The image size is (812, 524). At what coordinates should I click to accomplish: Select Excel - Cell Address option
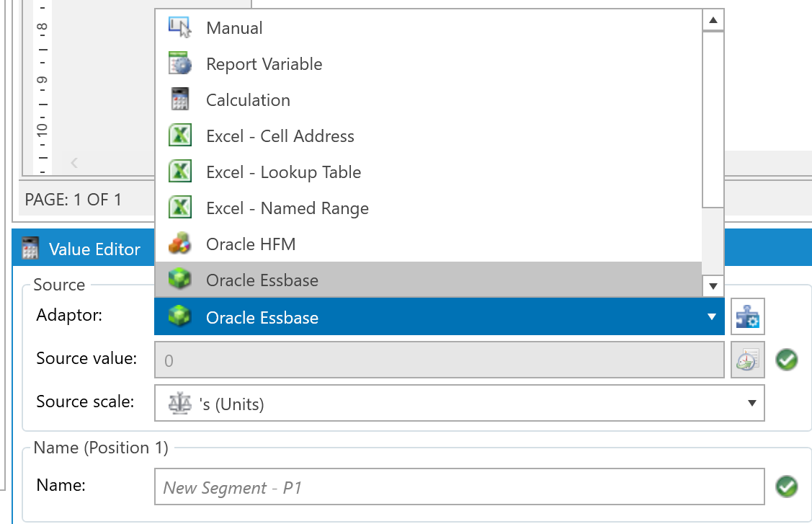tap(428, 136)
